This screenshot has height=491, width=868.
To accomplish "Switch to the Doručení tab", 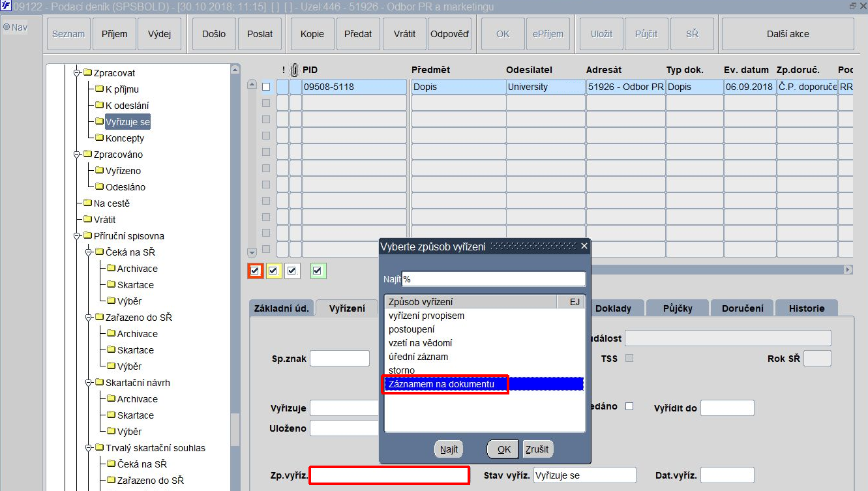I will 742,308.
